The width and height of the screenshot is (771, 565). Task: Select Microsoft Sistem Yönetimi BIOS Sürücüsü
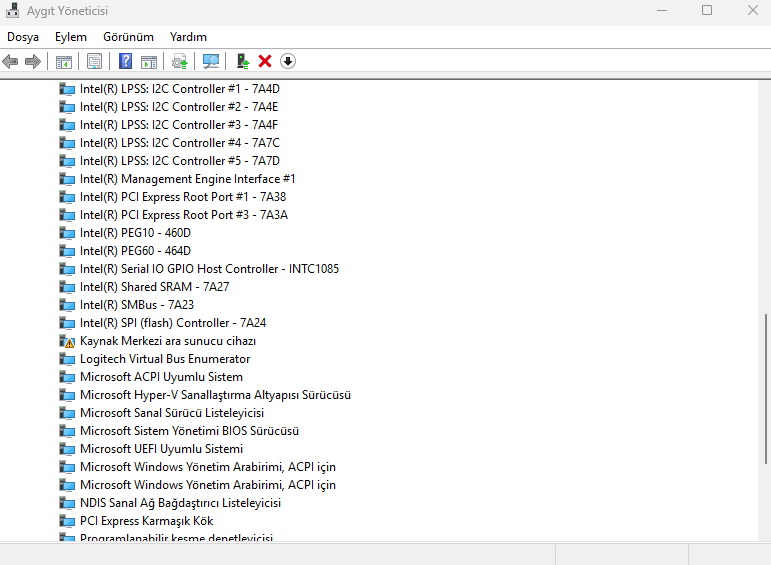pos(189,431)
